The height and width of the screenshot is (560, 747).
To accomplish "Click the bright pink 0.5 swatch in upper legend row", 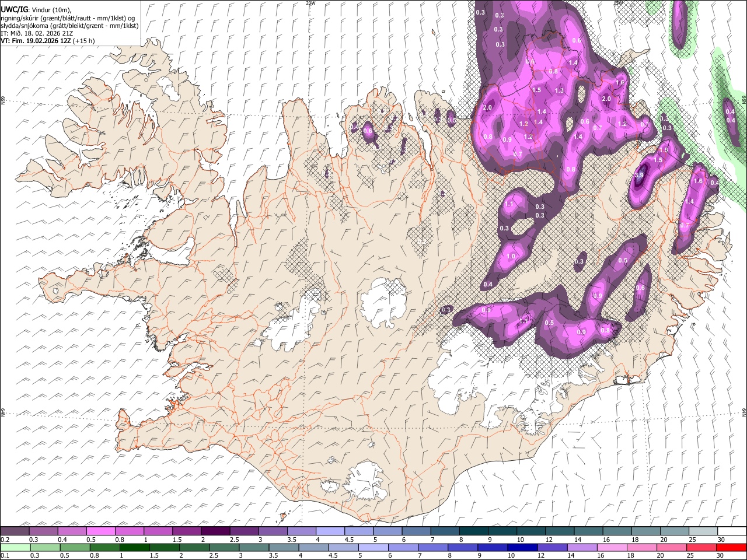I will (x=100, y=531).
